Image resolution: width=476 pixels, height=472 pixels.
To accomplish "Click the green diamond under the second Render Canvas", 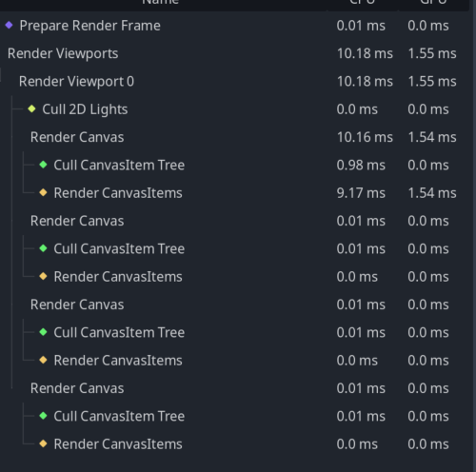I will [x=43, y=248].
